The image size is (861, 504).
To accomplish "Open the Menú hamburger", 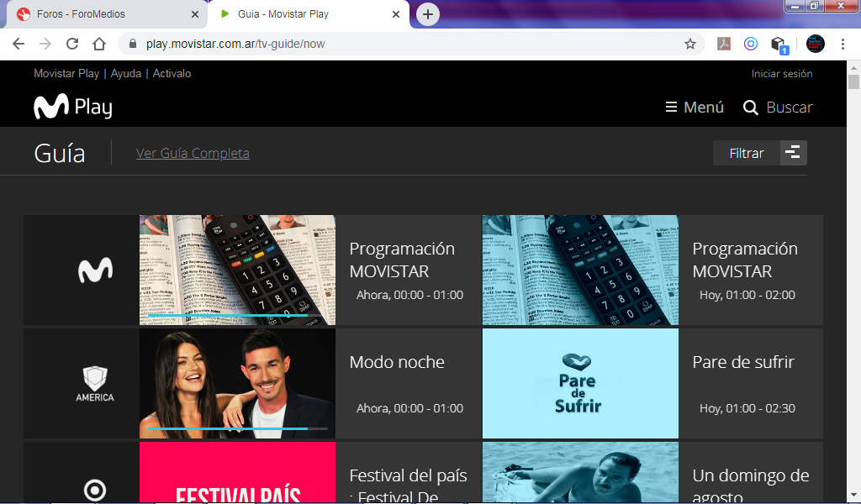I will click(x=695, y=107).
